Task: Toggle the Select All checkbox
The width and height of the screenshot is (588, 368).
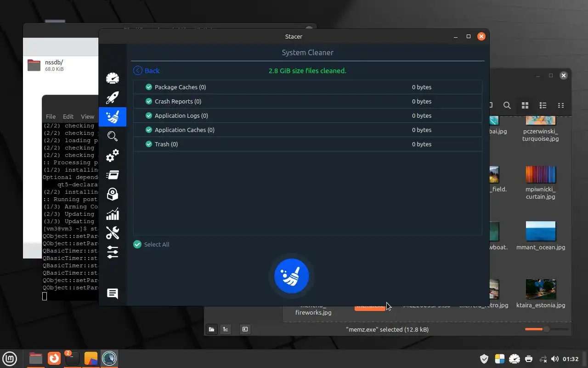Action: 137,244
